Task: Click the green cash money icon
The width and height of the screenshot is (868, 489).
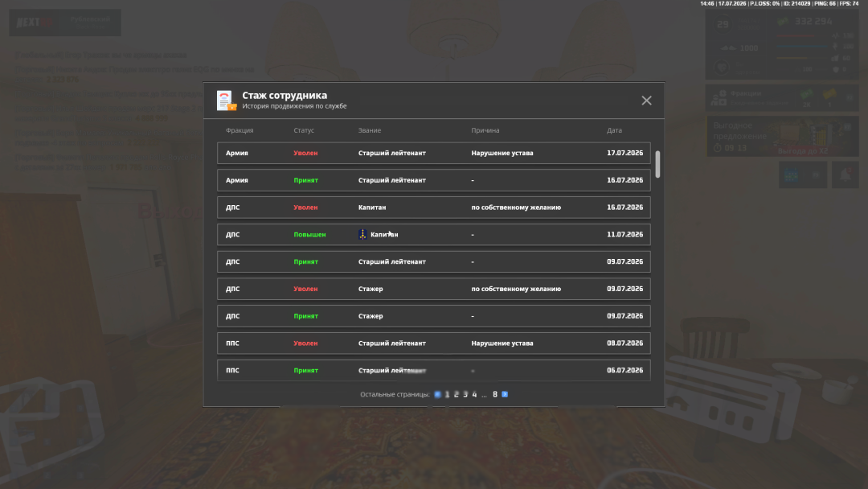Action: (x=783, y=22)
